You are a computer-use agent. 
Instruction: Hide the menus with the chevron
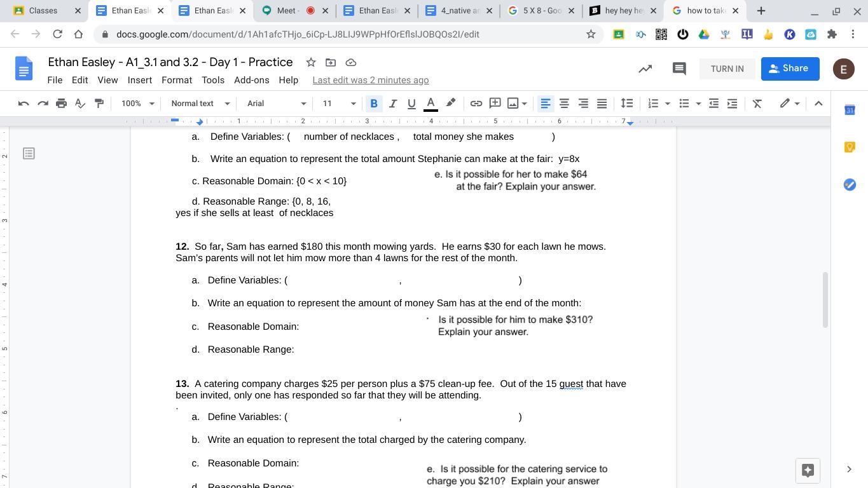[x=818, y=104]
